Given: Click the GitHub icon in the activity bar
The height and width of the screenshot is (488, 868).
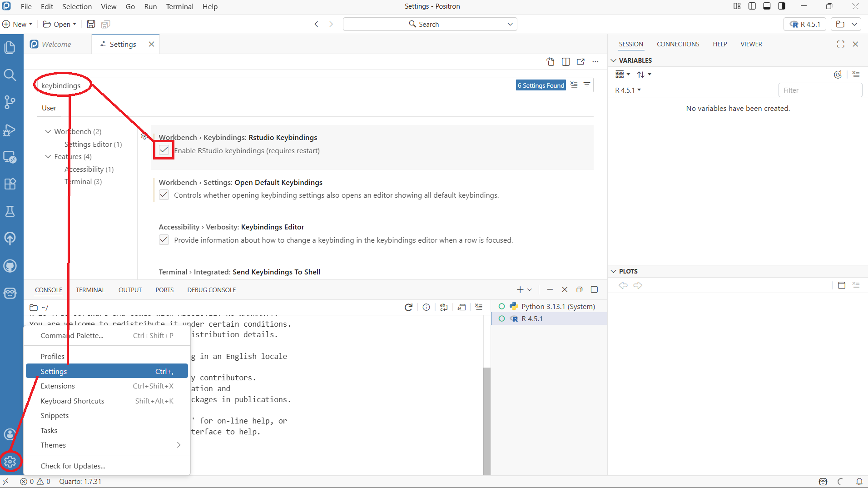Looking at the screenshot, I should (10, 266).
